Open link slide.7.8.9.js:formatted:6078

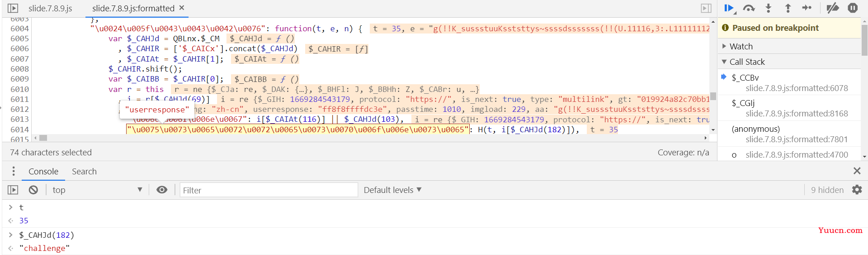(x=797, y=88)
